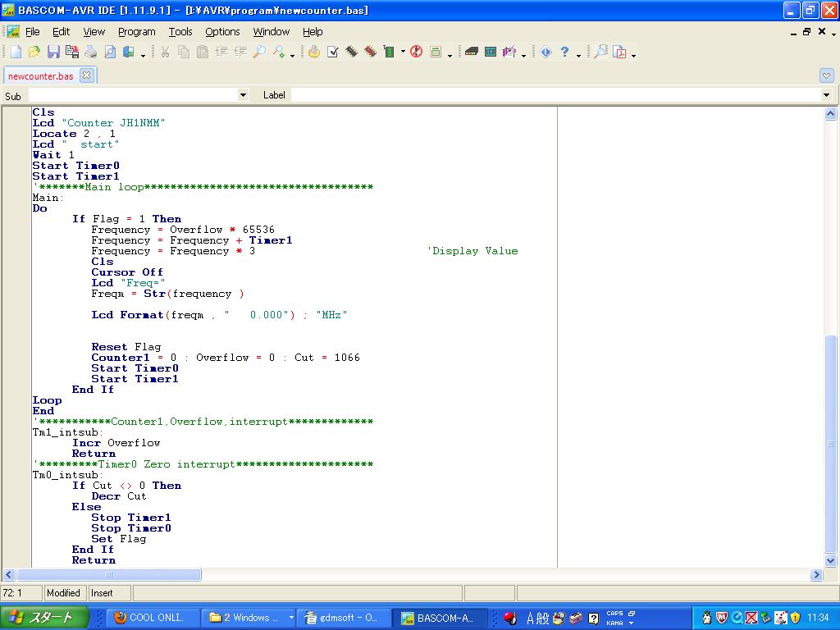Open a file using the folder icon
The height and width of the screenshot is (630, 840).
(34, 52)
